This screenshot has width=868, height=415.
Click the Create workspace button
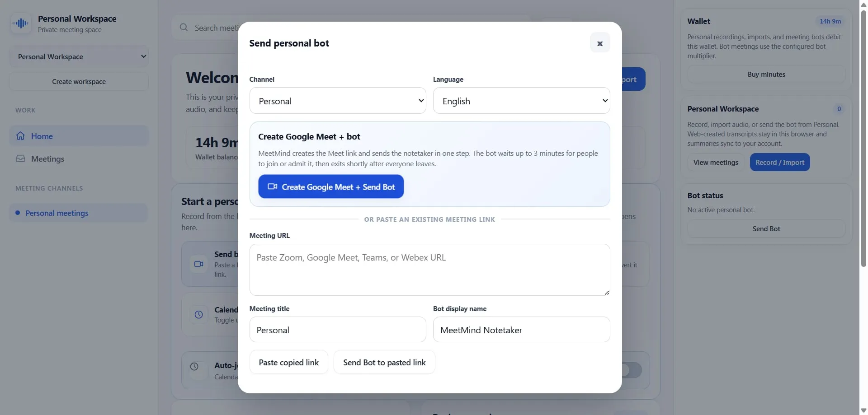(79, 82)
